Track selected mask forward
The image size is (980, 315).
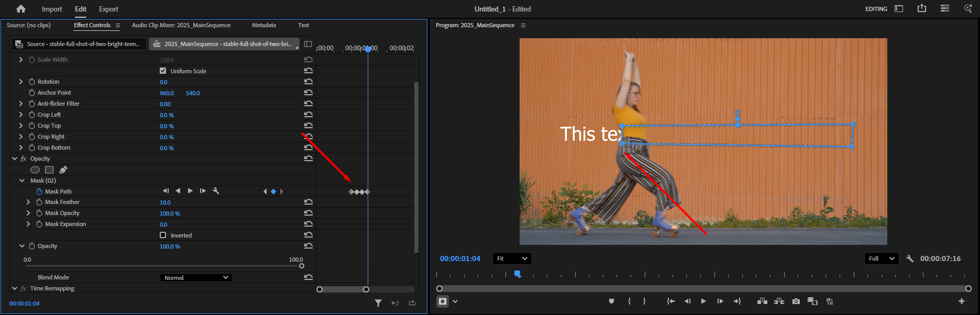[x=190, y=191]
